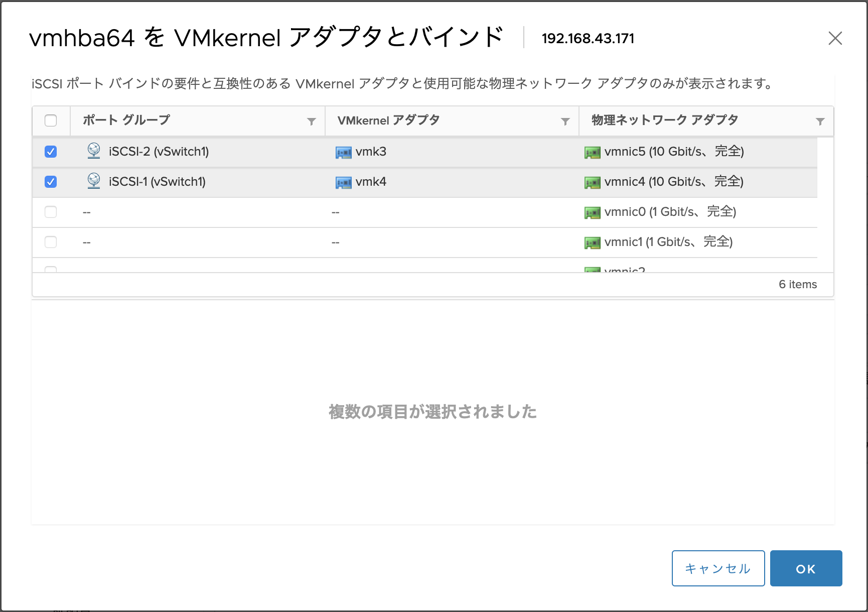This screenshot has width=868, height=612.
Task: Click the network card icon for vmnic5
Action: [593, 152]
